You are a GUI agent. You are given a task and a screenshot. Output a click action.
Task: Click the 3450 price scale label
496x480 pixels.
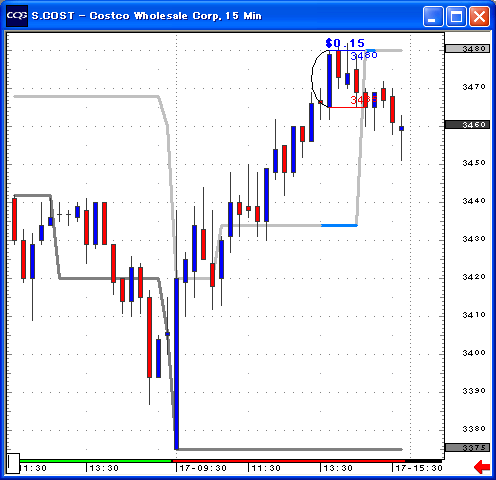click(474, 163)
